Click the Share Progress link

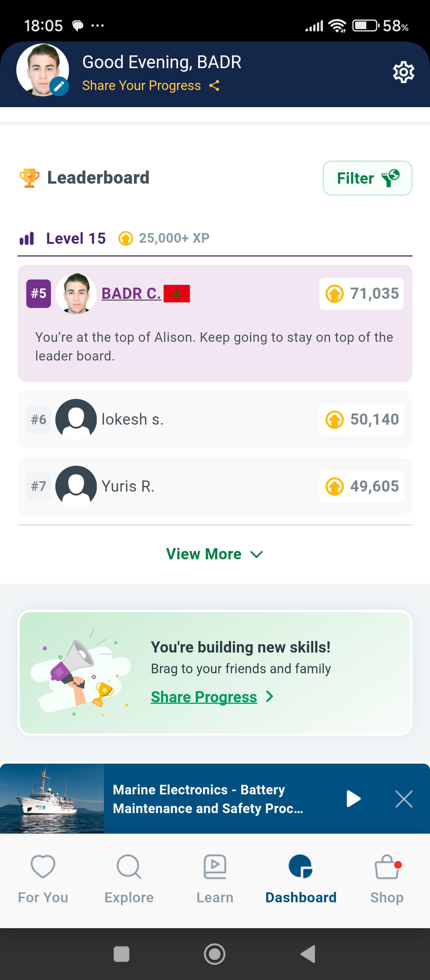pos(204,697)
